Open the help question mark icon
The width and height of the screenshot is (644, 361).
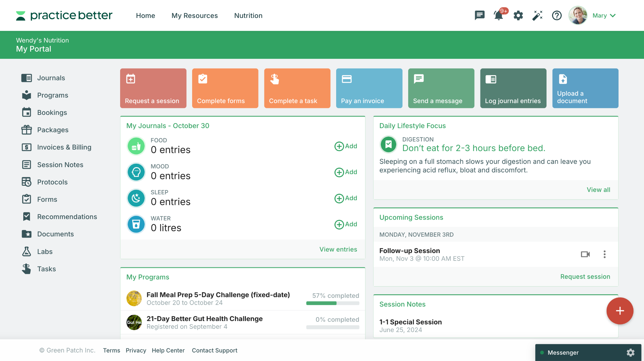click(557, 15)
